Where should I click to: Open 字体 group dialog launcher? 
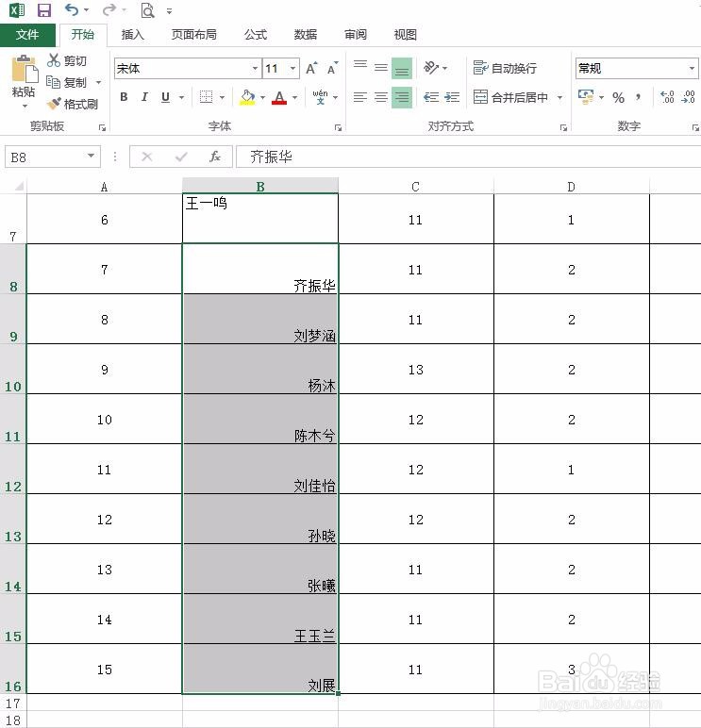(338, 127)
